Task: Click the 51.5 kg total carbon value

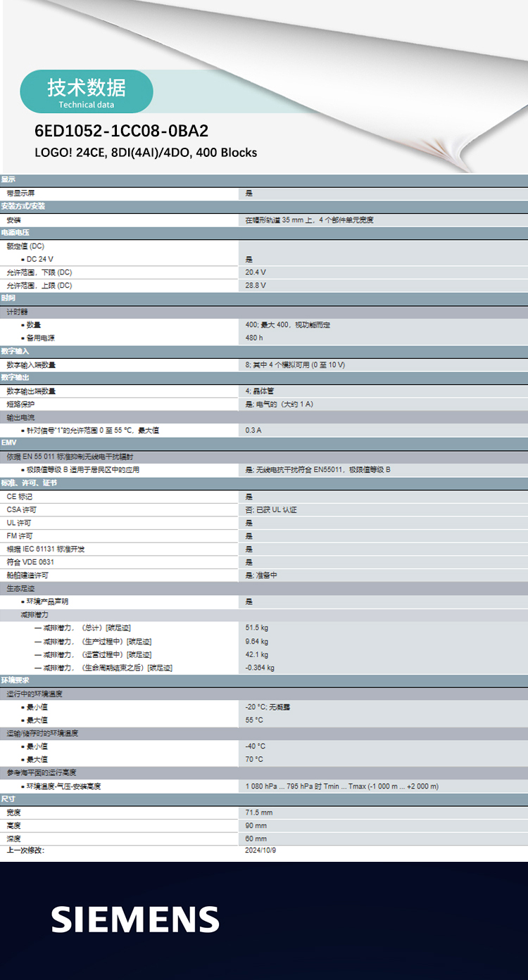Action: pyautogui.click(x=257, y=628)
